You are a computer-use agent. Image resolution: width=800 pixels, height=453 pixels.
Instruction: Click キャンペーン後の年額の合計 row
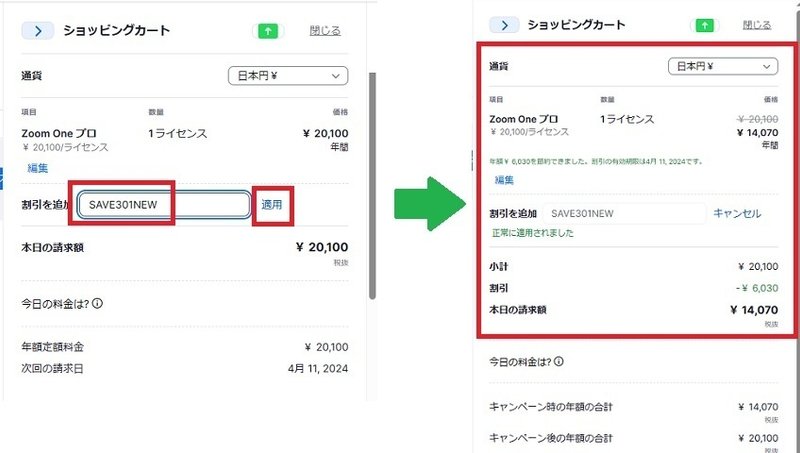(634, 438)
